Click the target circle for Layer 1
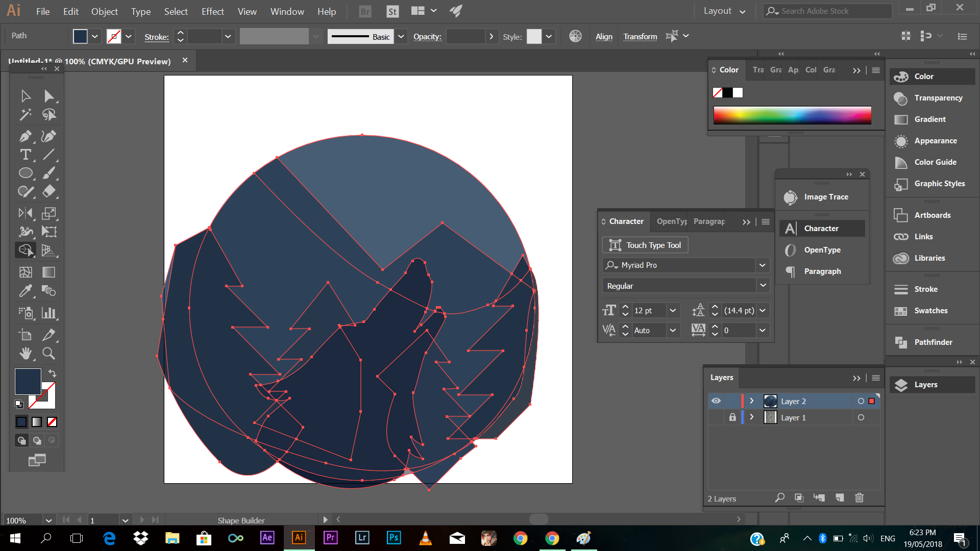This screenshot has width=980, height=551. (x=861, y=417)
